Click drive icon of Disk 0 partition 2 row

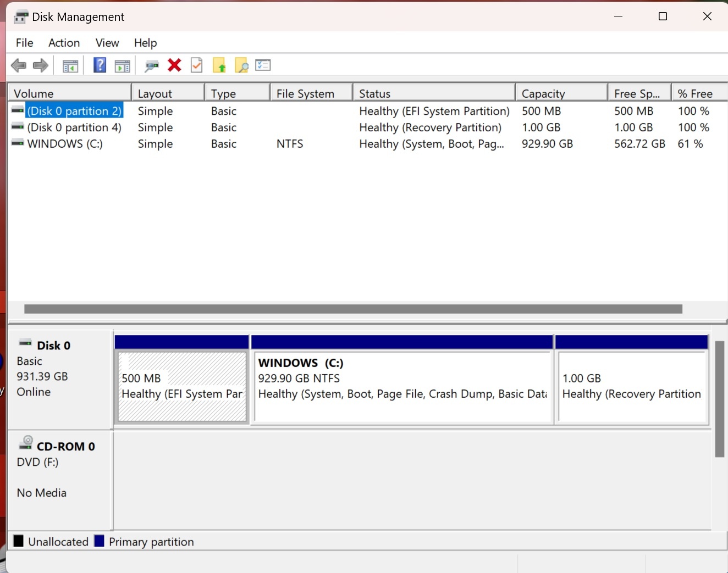(18, 110)
